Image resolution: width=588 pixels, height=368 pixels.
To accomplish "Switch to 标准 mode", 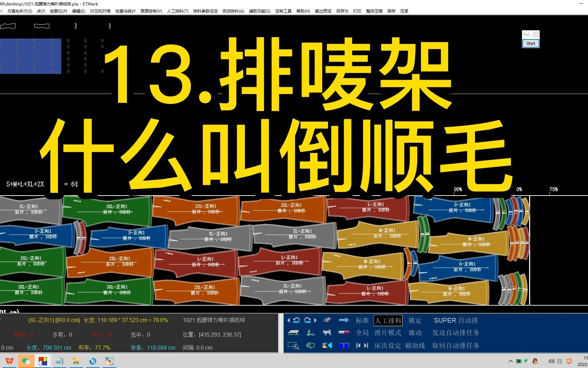I will (x=362, y=320).
